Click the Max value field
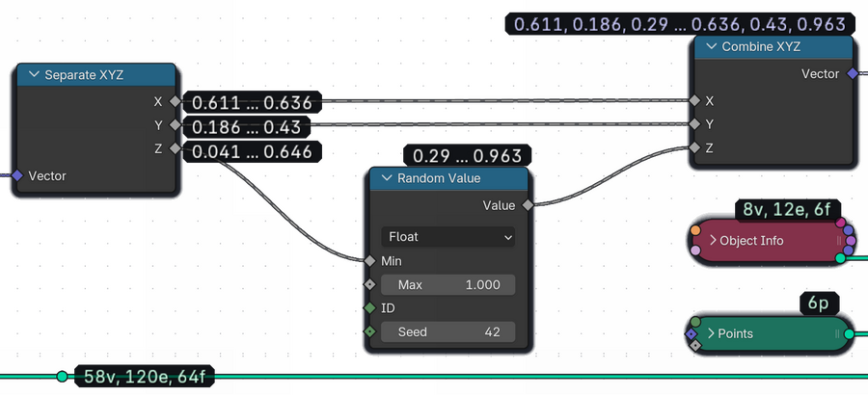868x396 pixels. pyautogui.click(x=448, y=285)
